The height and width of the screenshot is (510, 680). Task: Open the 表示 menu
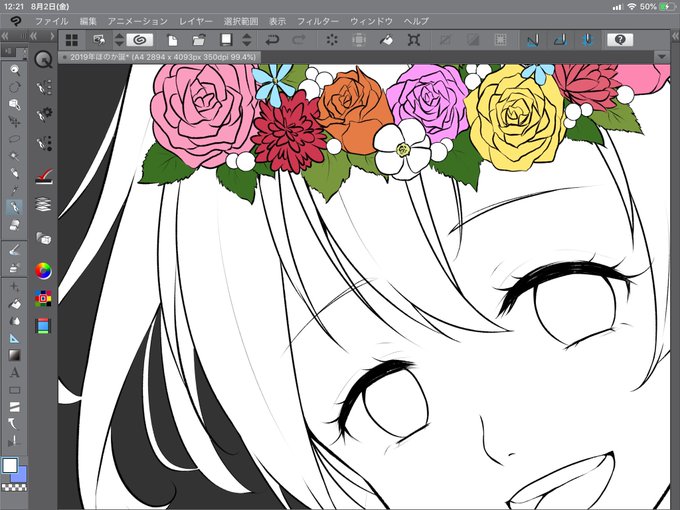point(278,21)
